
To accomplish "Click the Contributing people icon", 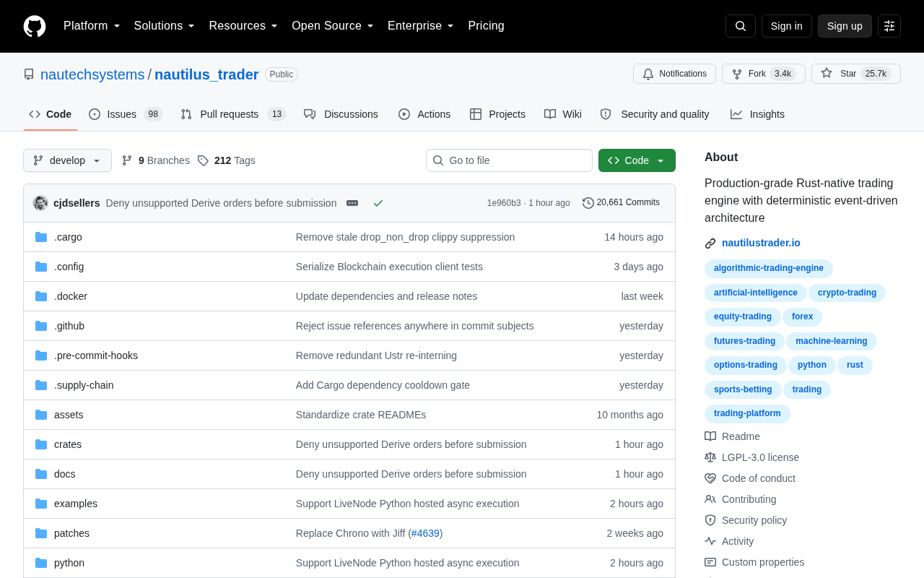I will click(x=710, y=499).
